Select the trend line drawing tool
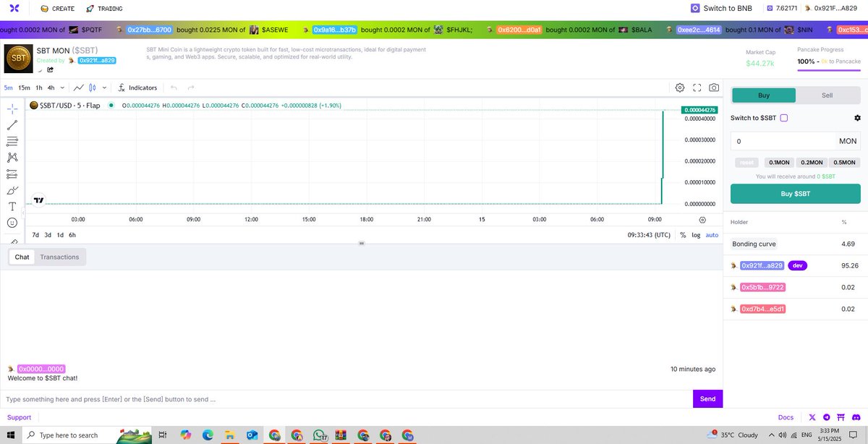The image size is (868, 444). coord(12,125)
